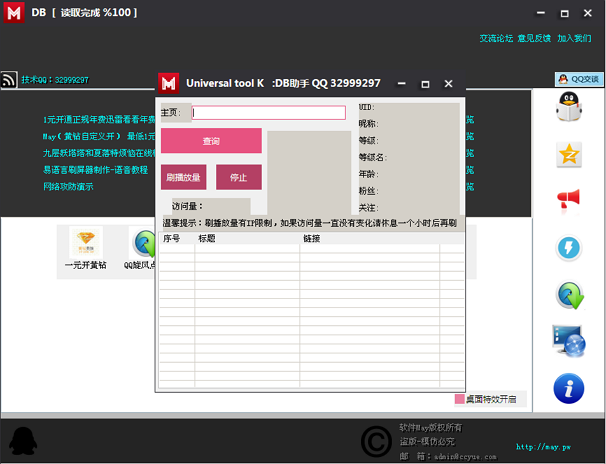Click the 标题 column header
Image resolution: width=606 pixels, height=464 pixels.
207,238
